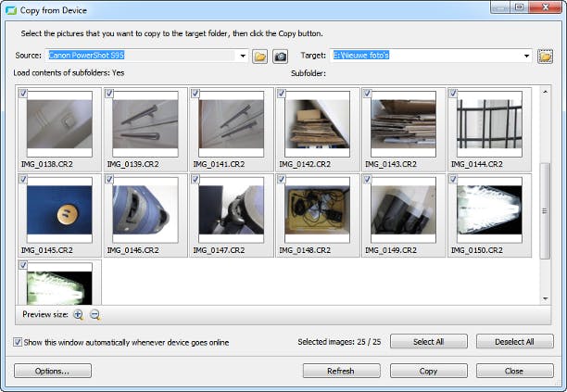567x392 pixels.
Task: Toggle Show this window automatically checkbox
Action: [x=18, y=342]
